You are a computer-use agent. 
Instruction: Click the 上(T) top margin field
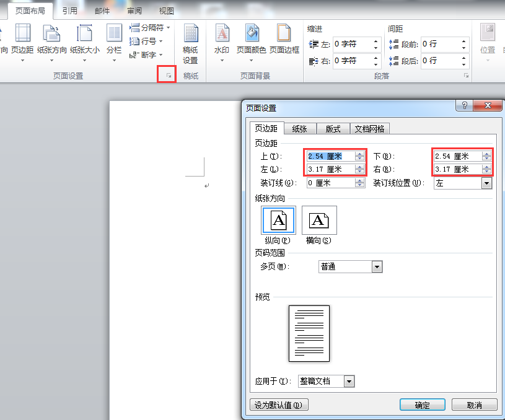(x=331, y=156)
